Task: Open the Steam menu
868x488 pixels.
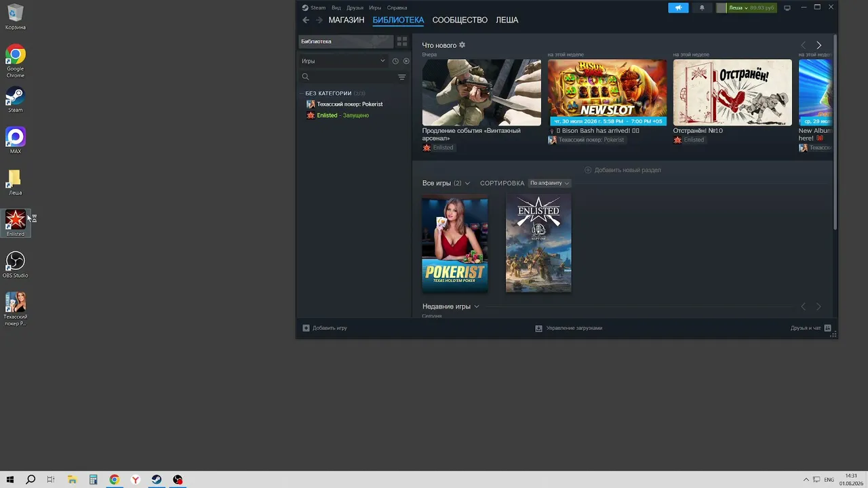Action: (318, 8)
